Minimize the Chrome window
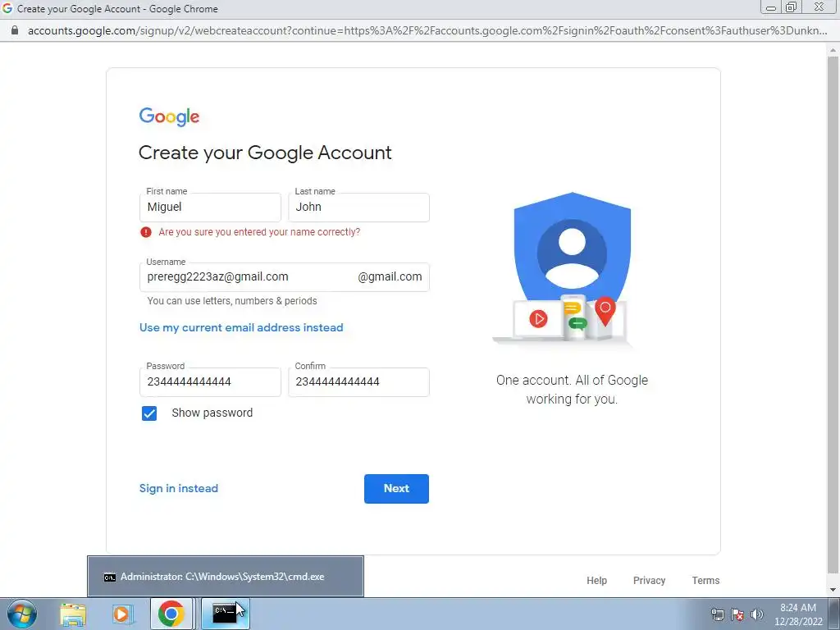The height and width of the screenshot is (630, 840). (x=771, y=7)
